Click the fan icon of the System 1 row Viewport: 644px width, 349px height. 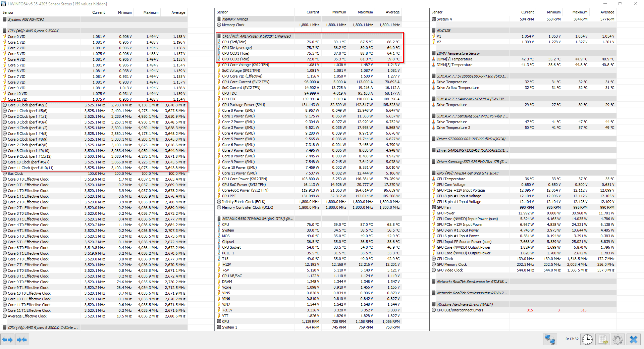pos(219,327)
